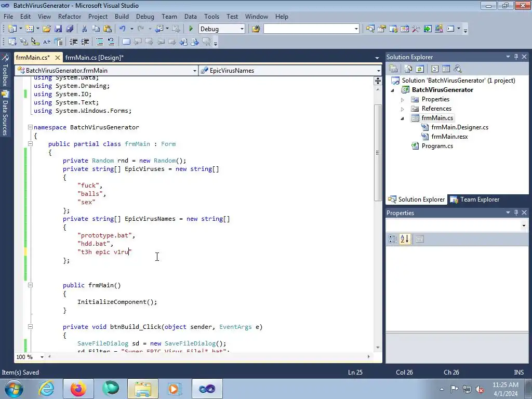Click the Properties panel object selector field

coord(457,225)
